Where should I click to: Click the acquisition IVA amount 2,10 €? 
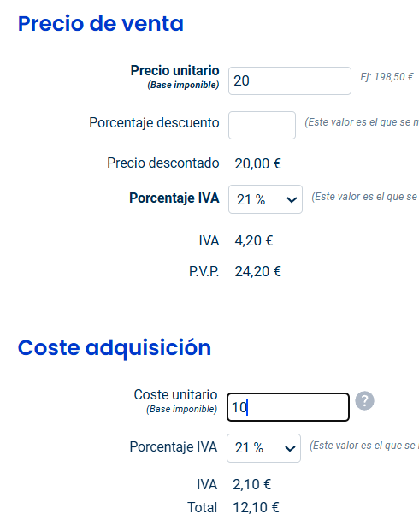(x=251, y=484)
